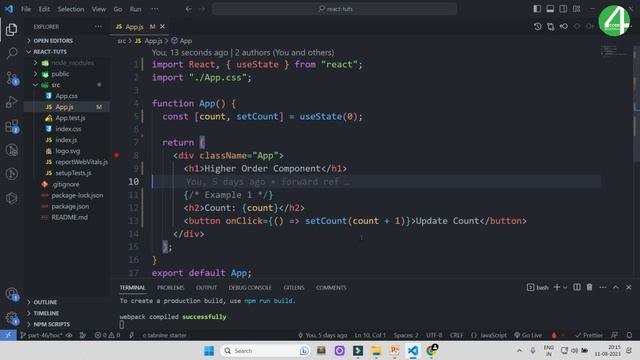Split the terminal panel
This screenshot has height=360, width=640.
576,287
